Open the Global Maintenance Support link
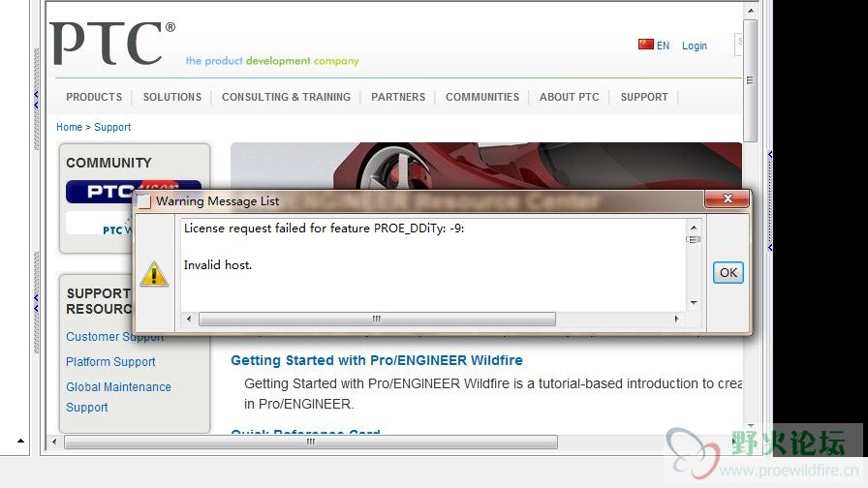This screenshot has height=488, width=868. tap(118, 397)
